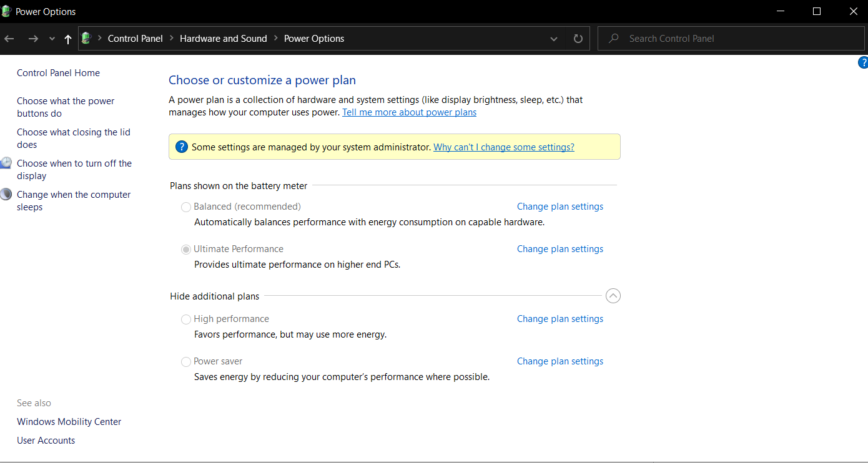This screenshot has width=868, height=463.
Task: Click 'Hide additional plans' label
Action: pos(214,296)
